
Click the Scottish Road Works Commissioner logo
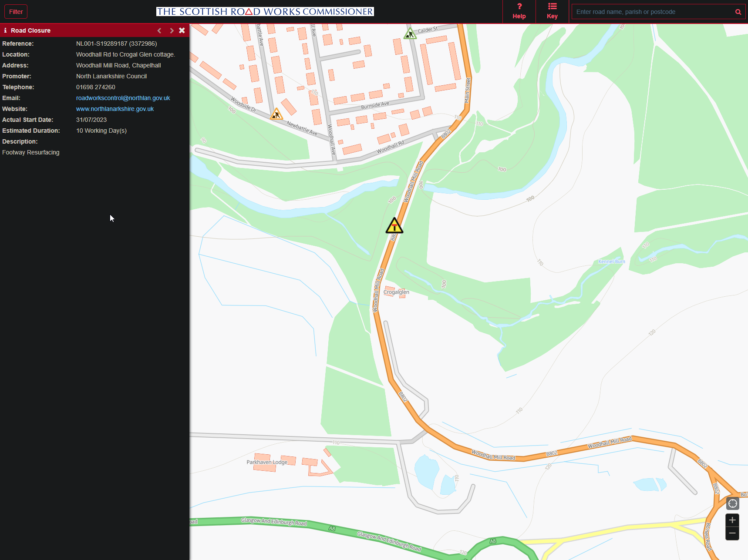(x=265, y=12)
